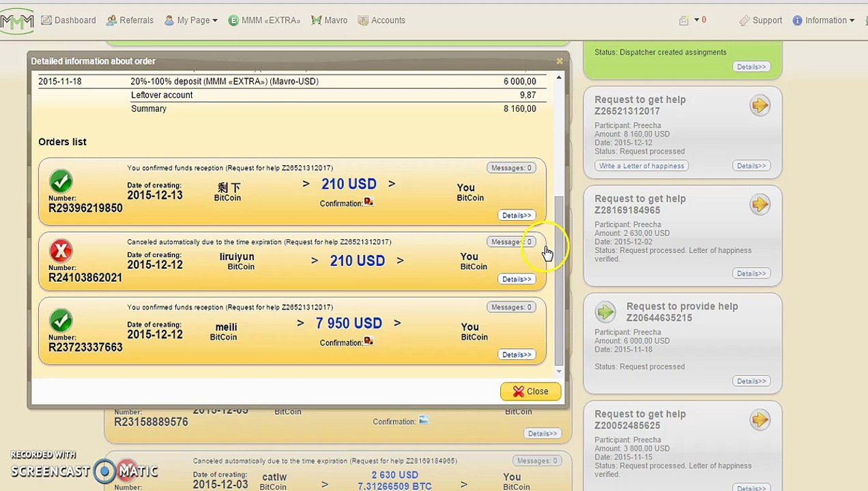Viewport: 868px width, 491px height.
Task: Click the Support pencil icon
Action: [744, 20]
